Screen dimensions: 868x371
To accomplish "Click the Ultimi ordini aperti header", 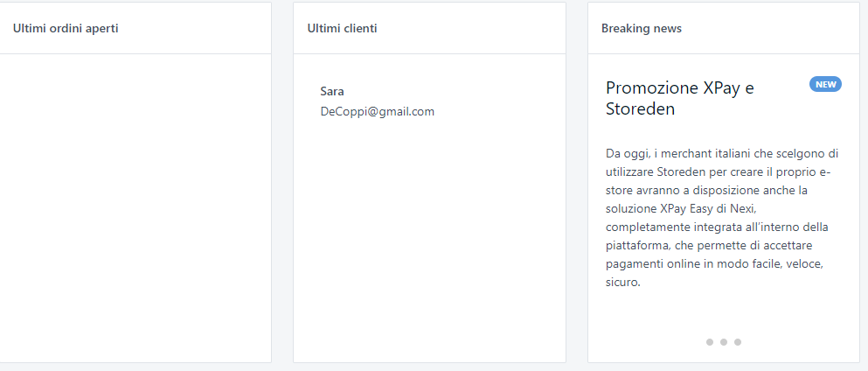I will tap(66, 28).
